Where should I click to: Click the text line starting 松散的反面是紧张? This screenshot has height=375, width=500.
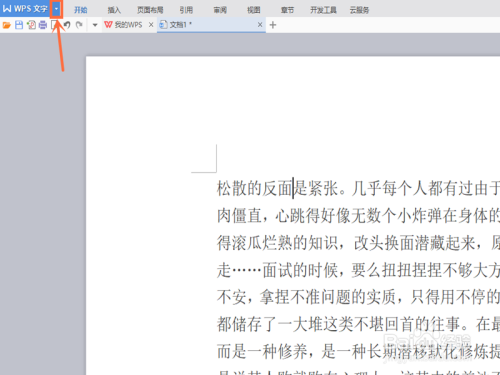pyautogui.click(x=358, y=188)
